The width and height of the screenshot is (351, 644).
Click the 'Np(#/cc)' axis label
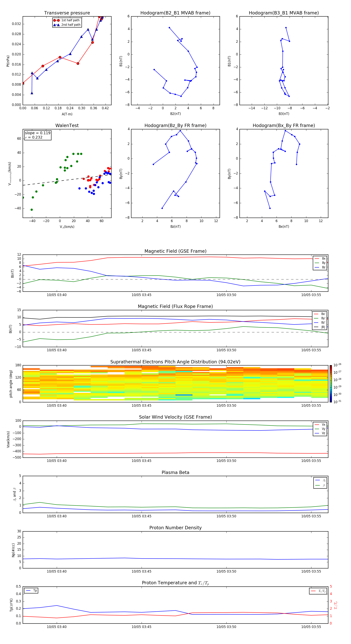[13, 550]
